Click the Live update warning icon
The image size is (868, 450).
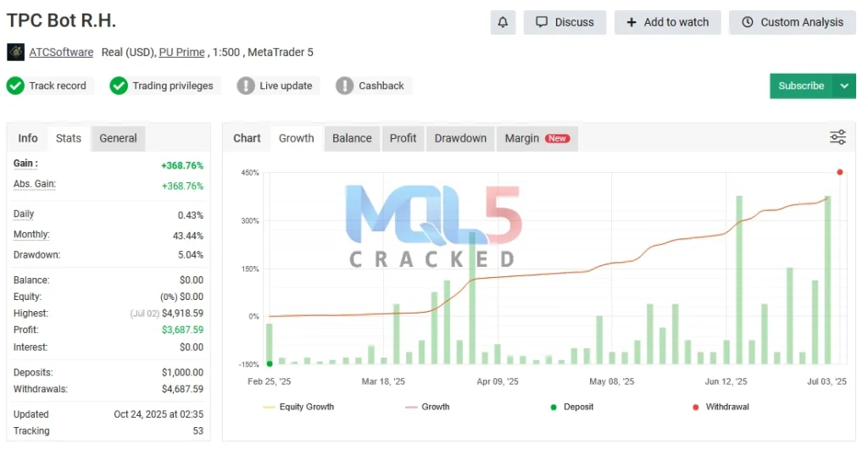(x=246, y=86)
